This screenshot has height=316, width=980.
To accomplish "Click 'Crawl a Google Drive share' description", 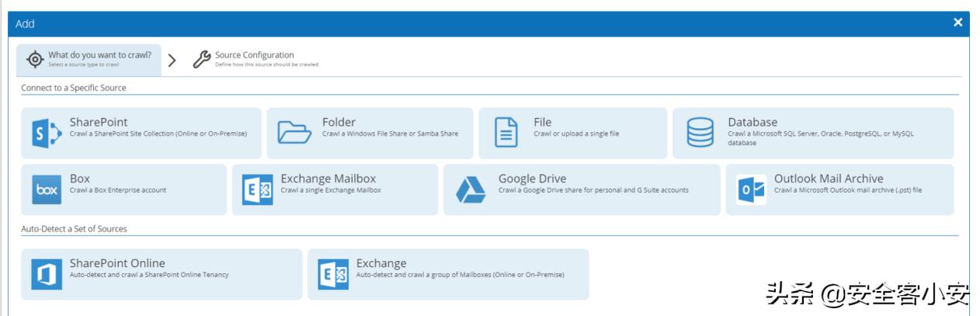I will point(593,190).
